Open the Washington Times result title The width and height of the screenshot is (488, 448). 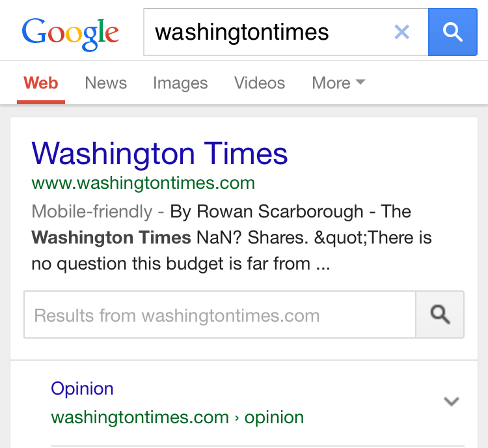point(159,154)
